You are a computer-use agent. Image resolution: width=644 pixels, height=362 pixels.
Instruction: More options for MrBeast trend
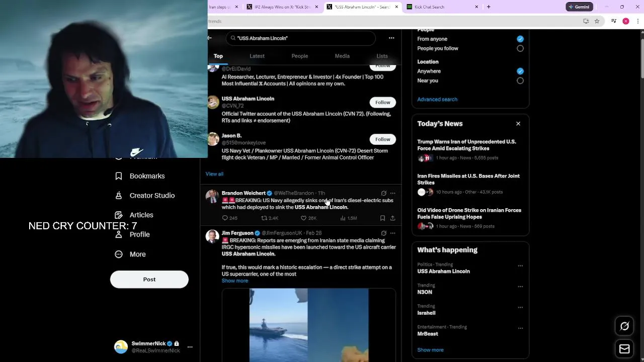click(x=520, y=328)
